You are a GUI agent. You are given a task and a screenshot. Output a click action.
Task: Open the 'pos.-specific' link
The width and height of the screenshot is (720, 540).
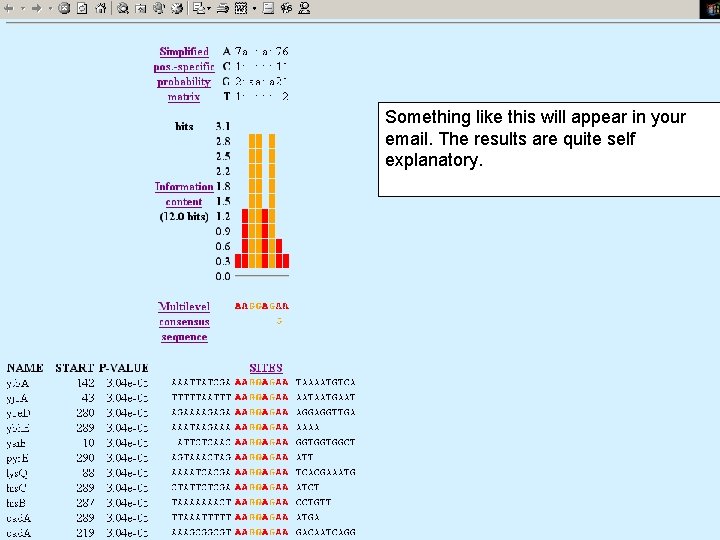184,67
